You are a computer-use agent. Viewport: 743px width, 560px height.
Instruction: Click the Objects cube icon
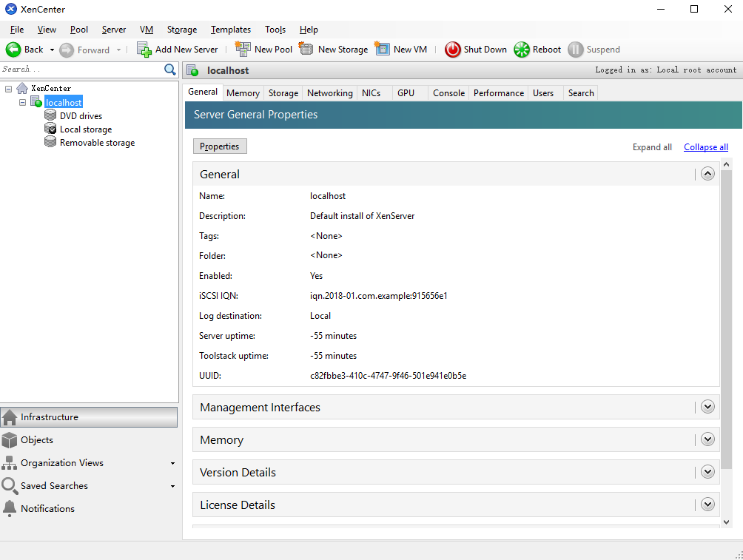pyautogui.click(x=10, y=440)
